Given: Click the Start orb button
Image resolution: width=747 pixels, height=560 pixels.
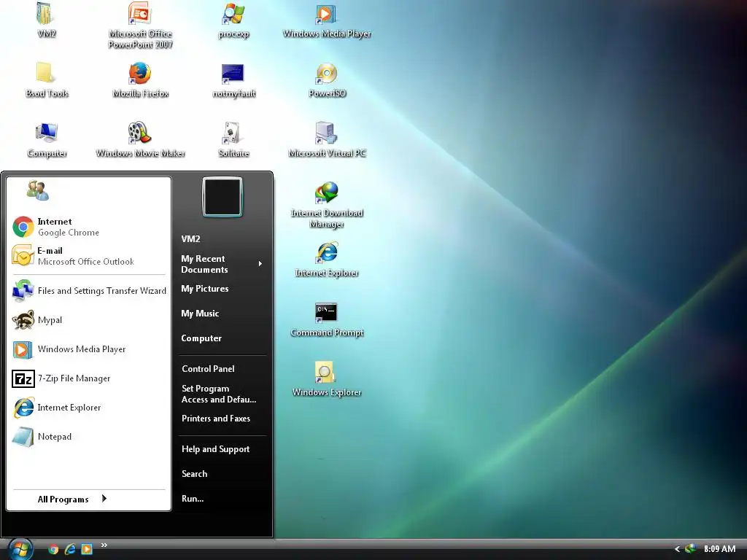Looking at the screenshot, I should point(20,550).
